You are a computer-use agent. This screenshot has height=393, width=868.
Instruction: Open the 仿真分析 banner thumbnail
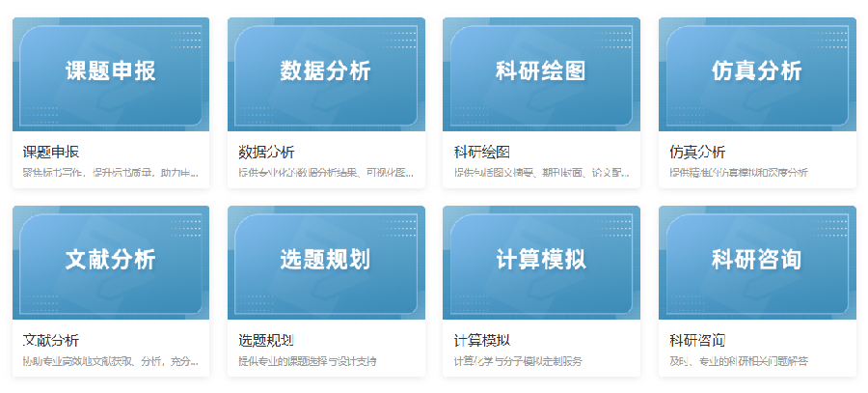(756, 73)
